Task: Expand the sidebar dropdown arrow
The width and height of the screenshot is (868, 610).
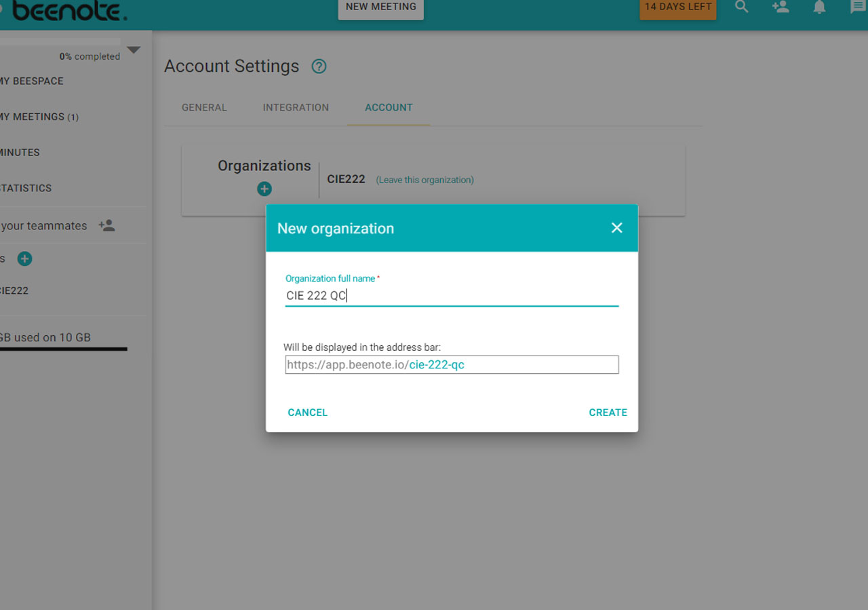Action: tap(134, 50)
